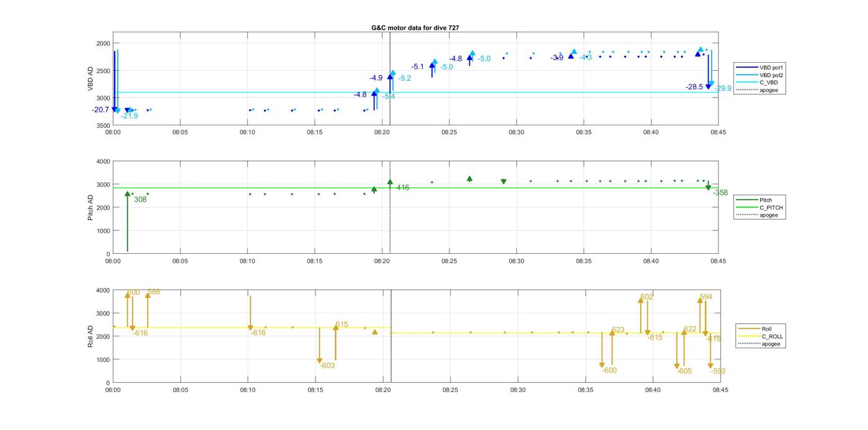Select the '416' pitch data label
Viewport: 868px width, 430px height.
coord(403,187)
